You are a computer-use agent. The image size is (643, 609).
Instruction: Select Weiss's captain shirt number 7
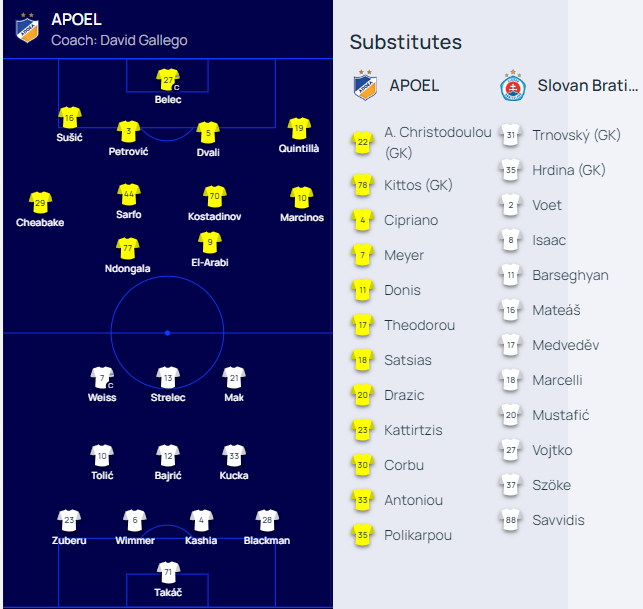click(102, 378)
